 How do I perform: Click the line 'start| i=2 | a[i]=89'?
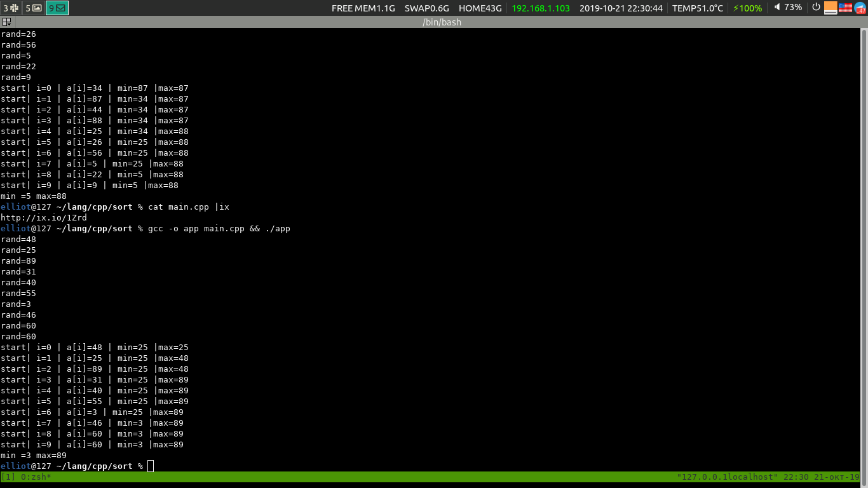(x=95, y=369)
